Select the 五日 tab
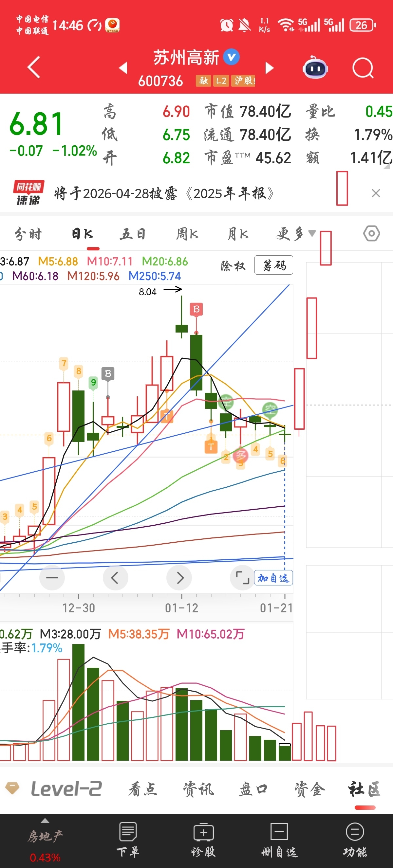This screenshot has height=868, width=393. click(133, 234)
